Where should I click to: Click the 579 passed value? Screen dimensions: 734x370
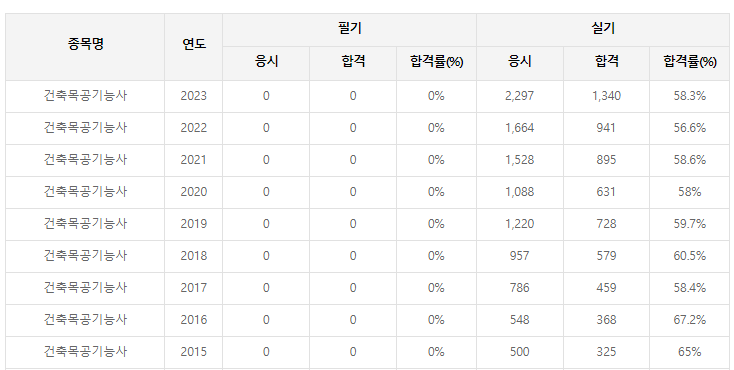(x=606, y=256)
